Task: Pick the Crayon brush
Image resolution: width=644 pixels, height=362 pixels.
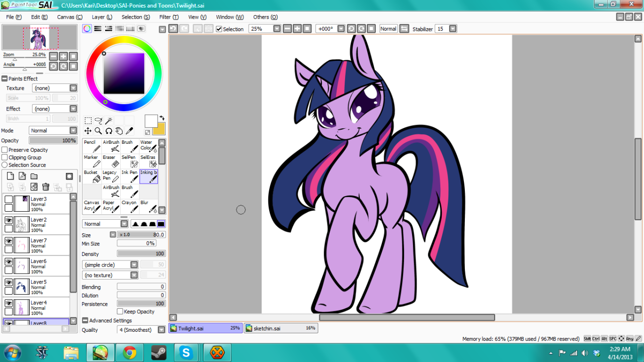Action: tap(130, 206)
